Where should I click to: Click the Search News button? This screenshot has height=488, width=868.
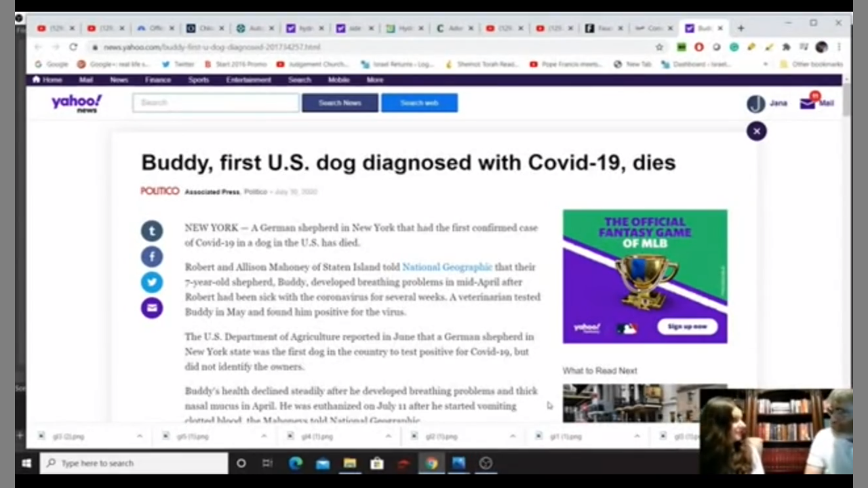[x=340, y=103]
